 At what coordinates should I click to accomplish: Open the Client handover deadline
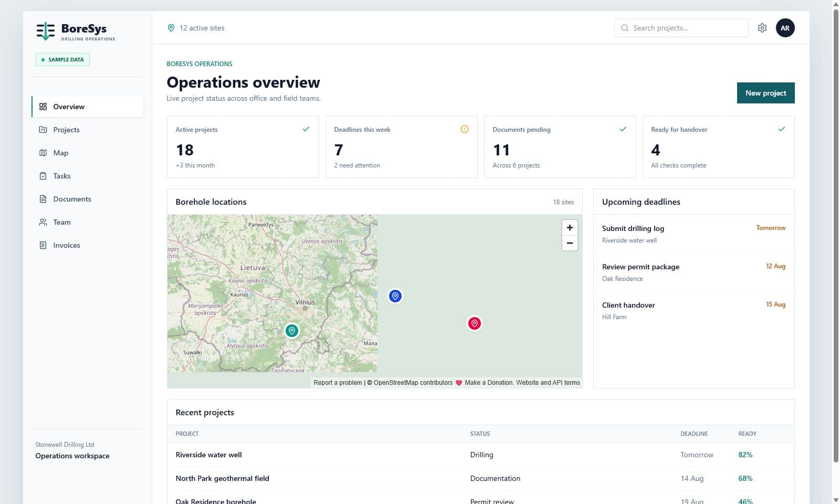[694, 310]
